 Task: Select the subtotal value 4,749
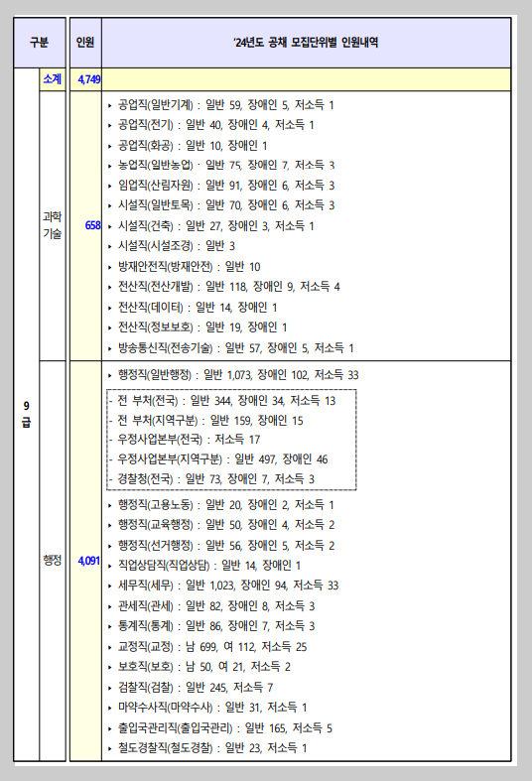88,79
